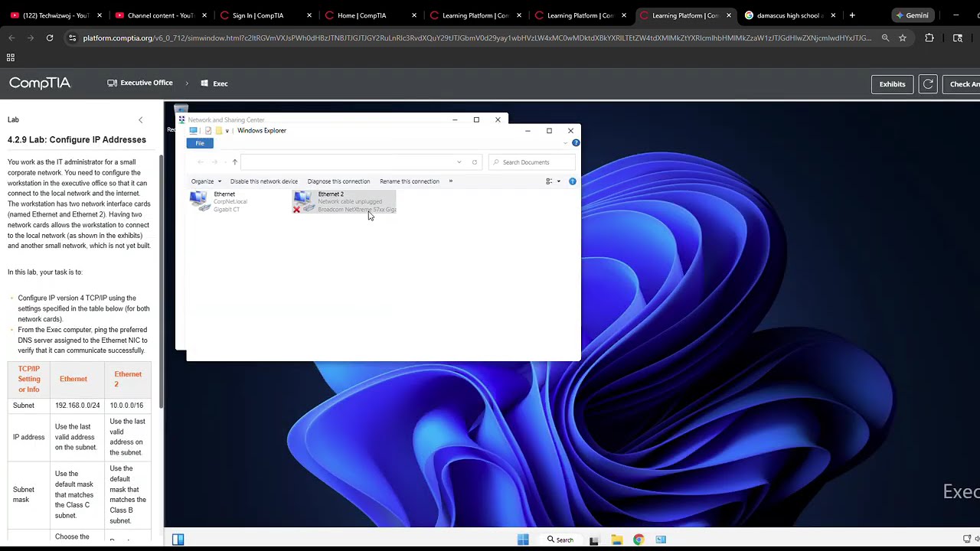Open Chrome from simulated taskbar

click(x=639, y=540)
